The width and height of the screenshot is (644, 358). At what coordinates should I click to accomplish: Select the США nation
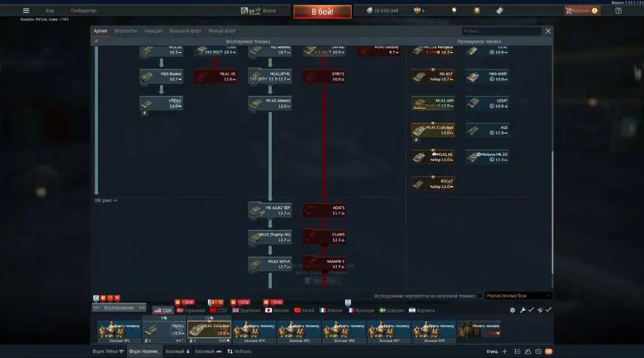pos(163,310)
